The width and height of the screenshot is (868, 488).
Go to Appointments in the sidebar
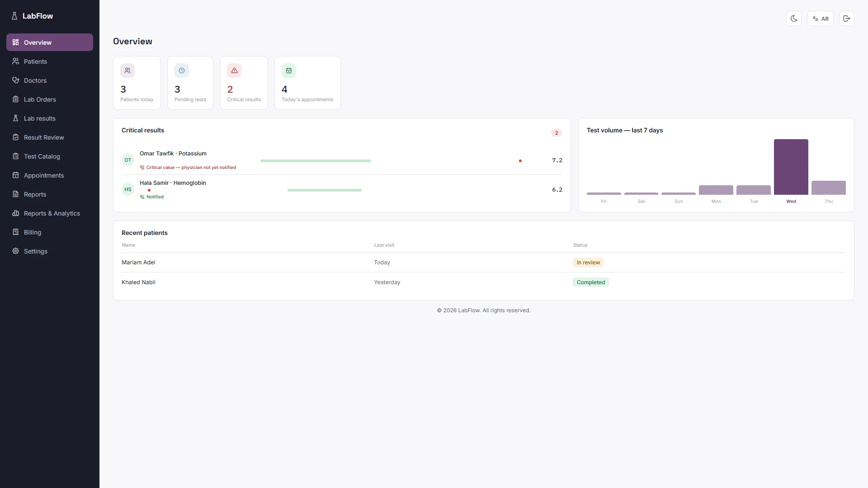(x=50, y=175)
